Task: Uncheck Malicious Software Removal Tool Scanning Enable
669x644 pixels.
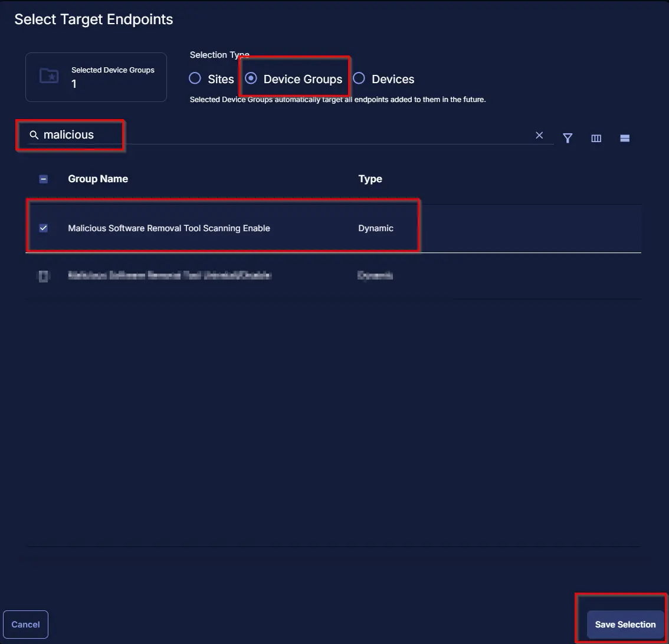Action: pyautogui.click(x=44, y=228)
